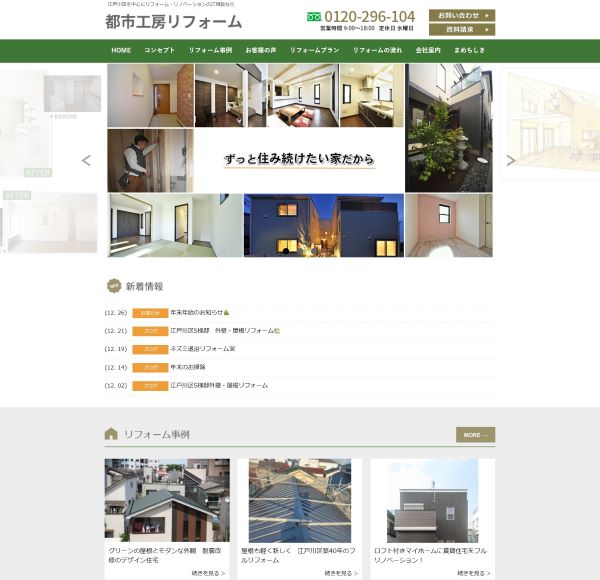
Task: Click the 都市工房リフォーム site logo
Action: pos(173,21)
